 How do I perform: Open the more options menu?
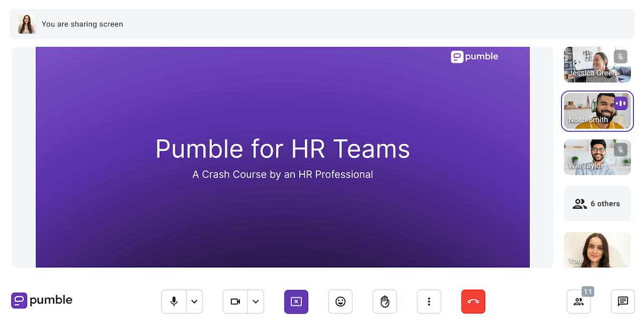429,301
